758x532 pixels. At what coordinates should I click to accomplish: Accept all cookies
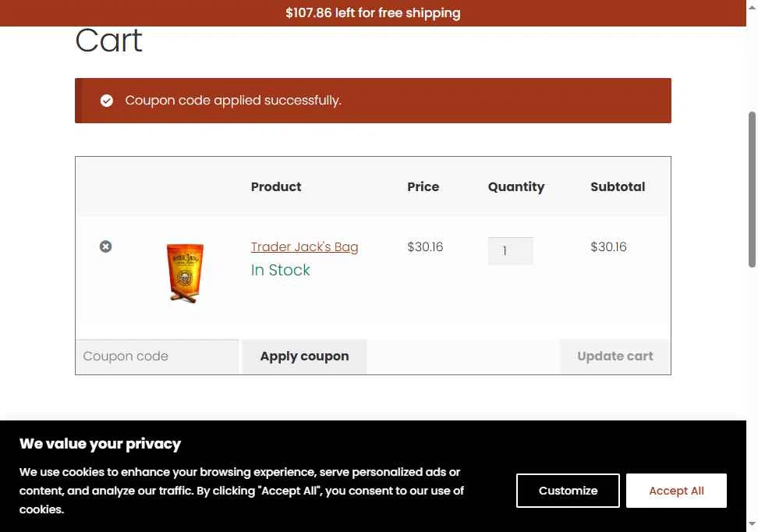[x=676, y=491]
